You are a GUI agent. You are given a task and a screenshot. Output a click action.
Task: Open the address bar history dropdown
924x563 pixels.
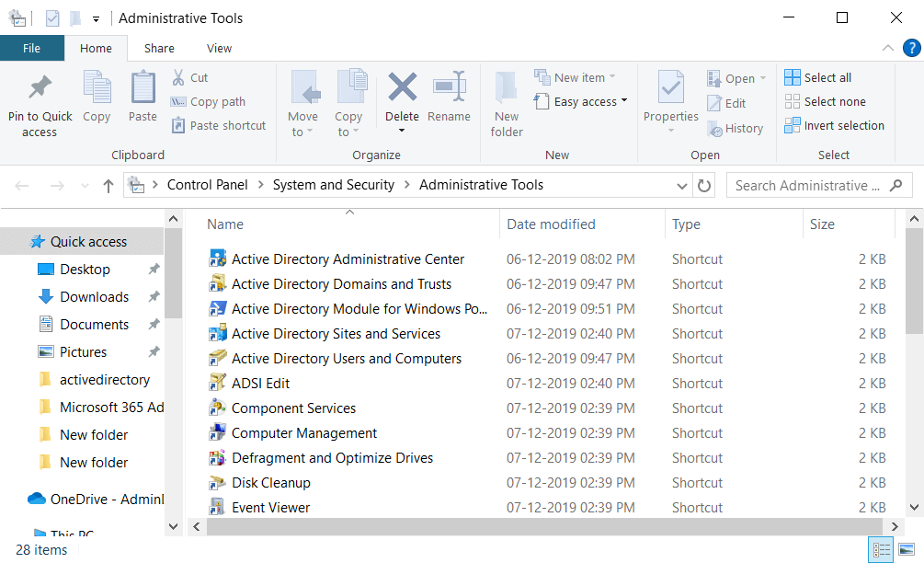tap(681, 184)
